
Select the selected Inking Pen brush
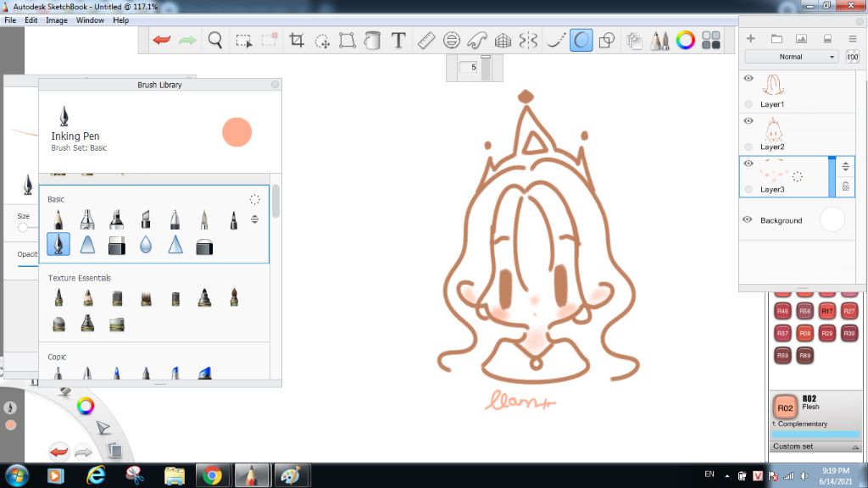[58, 244]
